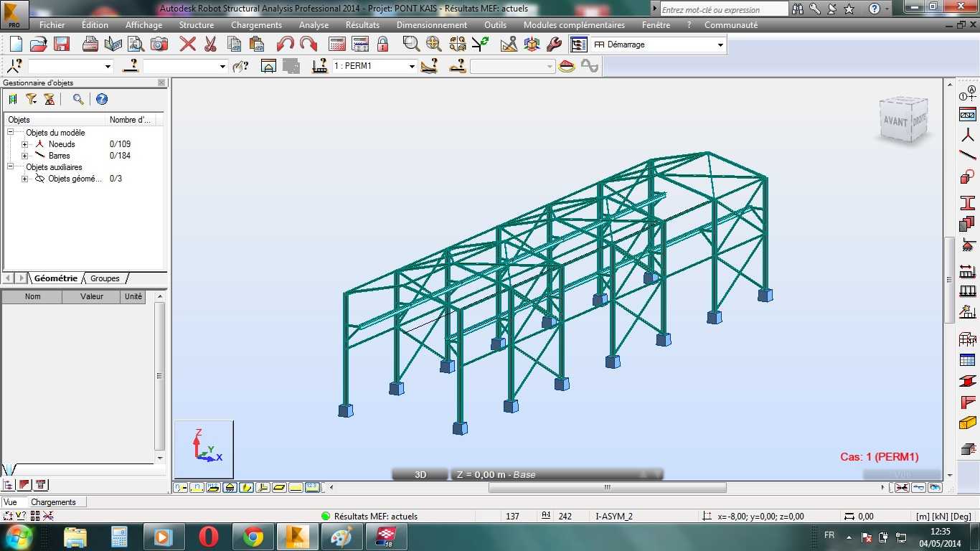Click the wrench preferences icon
Screen dimensions: 980x551
[x=553, y=44]
